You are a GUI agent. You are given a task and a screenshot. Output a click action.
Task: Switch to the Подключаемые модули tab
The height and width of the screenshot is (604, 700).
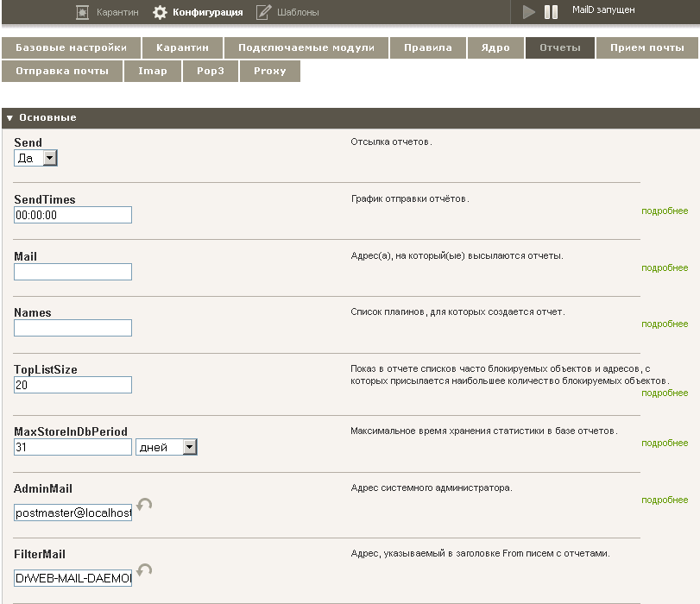306,47
